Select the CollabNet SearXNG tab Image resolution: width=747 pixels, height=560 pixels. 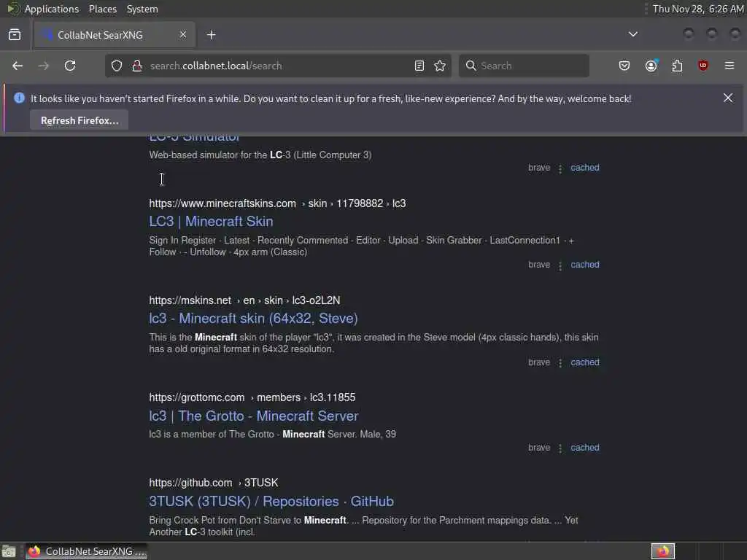[113, 35]
